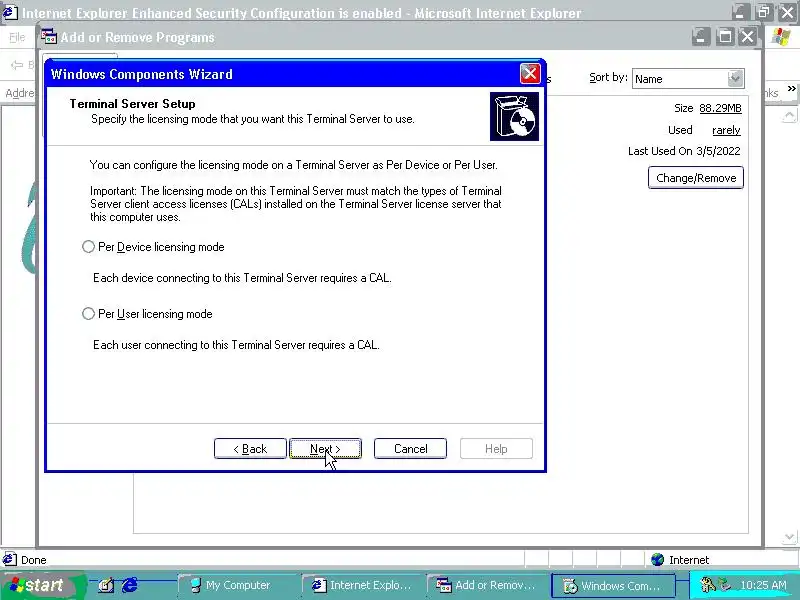Go to the next wizard page
The width and height of the screenshot is (800, 600).
click(326, 448)
